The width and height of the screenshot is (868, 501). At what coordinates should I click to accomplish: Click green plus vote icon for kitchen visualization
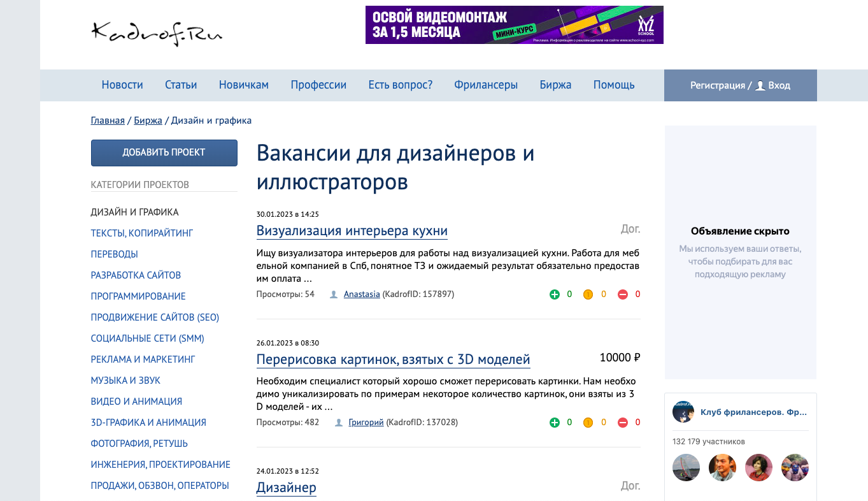(554, 294)
